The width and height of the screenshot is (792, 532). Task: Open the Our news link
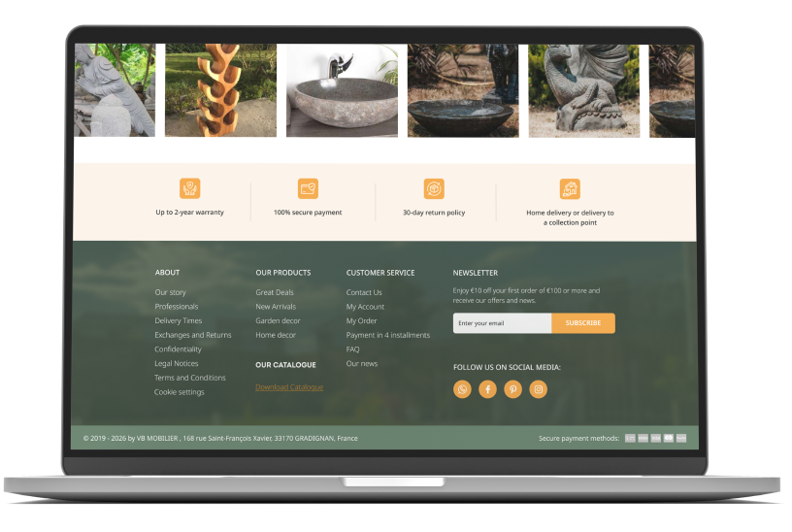click(x=362, y=363)
